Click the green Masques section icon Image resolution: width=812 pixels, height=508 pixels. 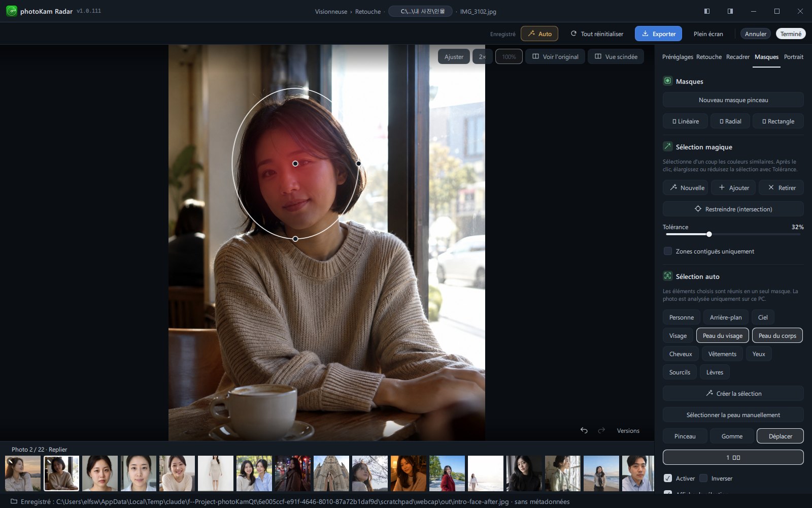pyautogui.click(x=668, y=81)
